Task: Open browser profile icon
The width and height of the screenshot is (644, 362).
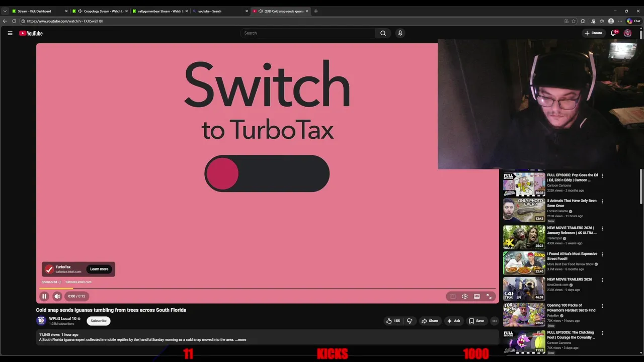Action: pos(611,21)
